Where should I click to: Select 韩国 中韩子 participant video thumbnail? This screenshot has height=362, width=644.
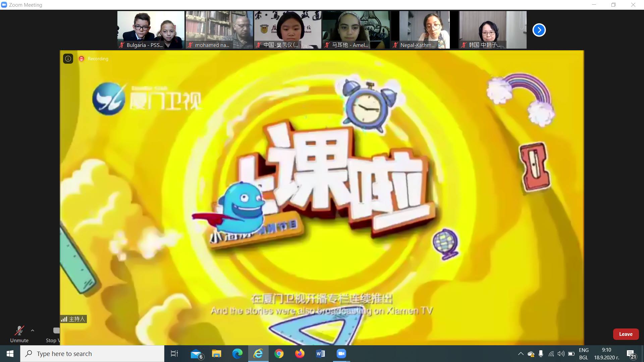pos(493,30)
